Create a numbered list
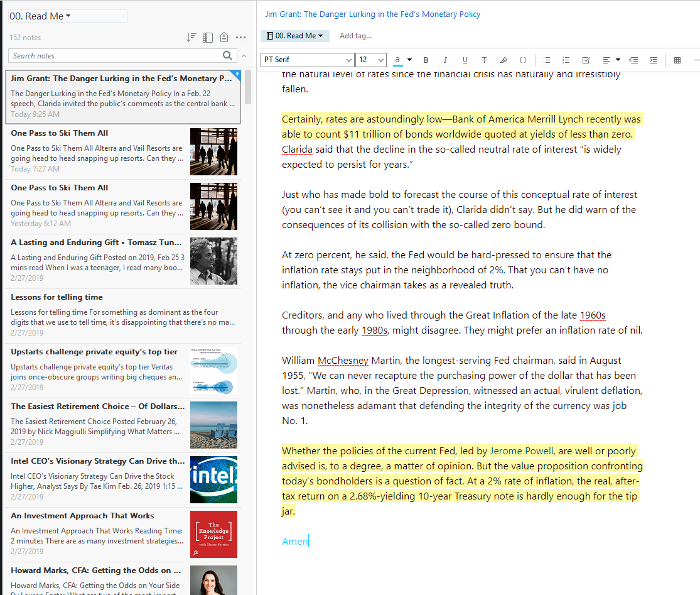 (x=566, y=60)
